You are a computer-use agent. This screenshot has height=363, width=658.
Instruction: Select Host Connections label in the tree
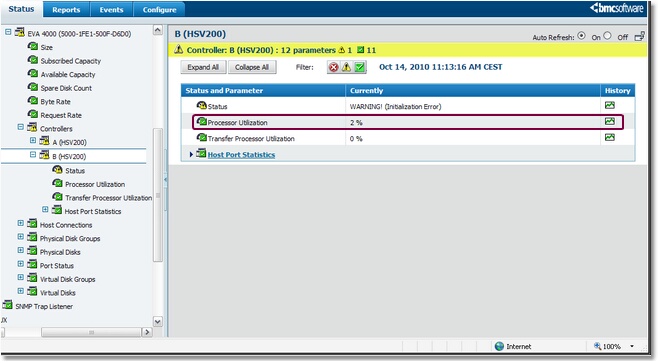pos(66,225)
